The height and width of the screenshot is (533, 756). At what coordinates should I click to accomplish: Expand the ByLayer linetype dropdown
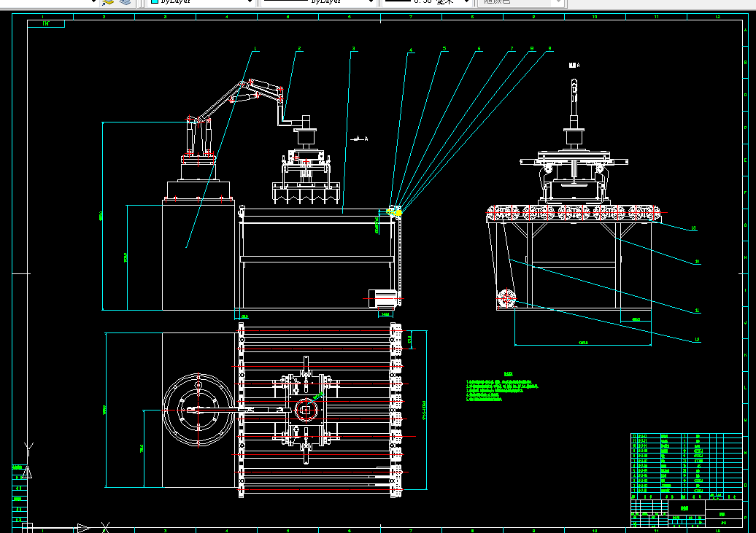coord(371,2)
